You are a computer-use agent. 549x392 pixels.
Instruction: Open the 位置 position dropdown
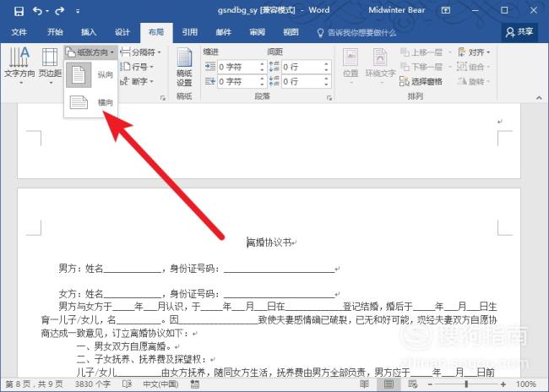coord(351,67)
